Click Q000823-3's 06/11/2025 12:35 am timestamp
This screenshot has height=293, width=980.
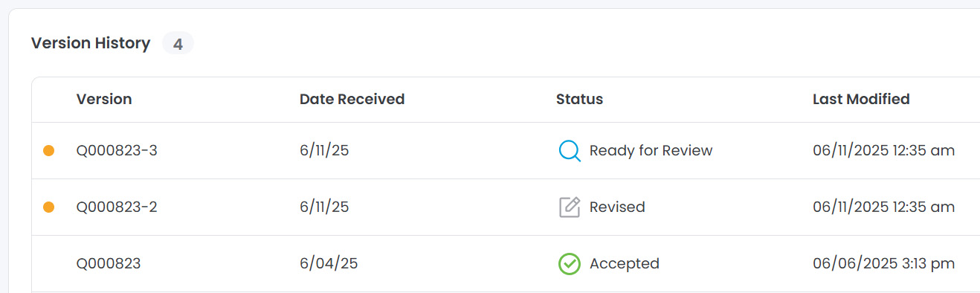pyautogui.click(x=883, y=151)
